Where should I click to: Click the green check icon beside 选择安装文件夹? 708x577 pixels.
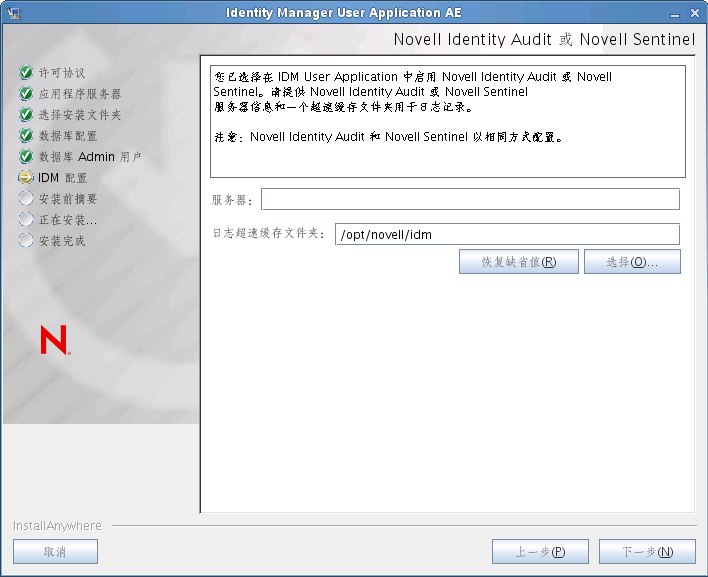tap(26, 114)
